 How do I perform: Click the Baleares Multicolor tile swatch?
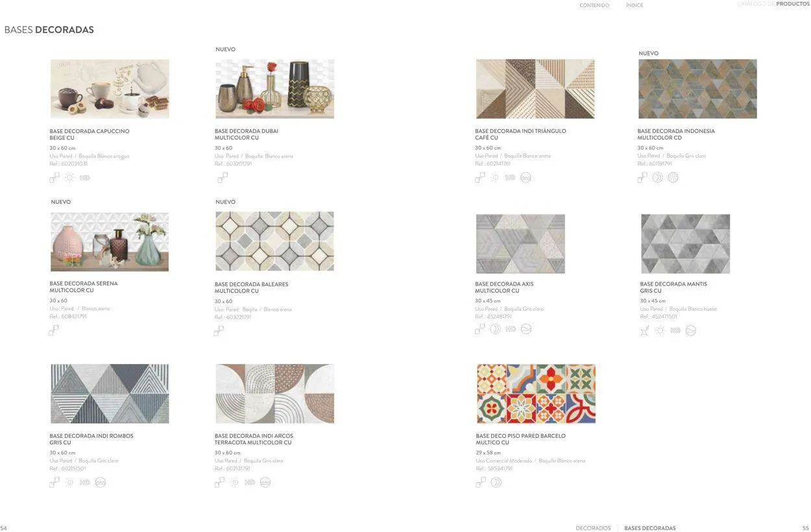pyautogui.click(x=274, y=241)
